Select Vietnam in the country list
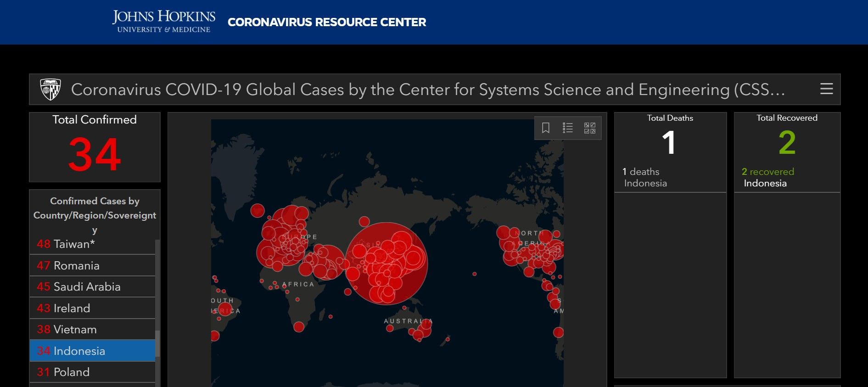The height and width of the screenshot is (387, 868). click(92, 329)
